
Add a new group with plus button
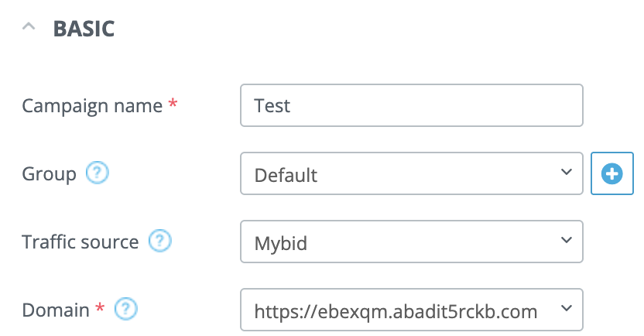coord(612,174)
